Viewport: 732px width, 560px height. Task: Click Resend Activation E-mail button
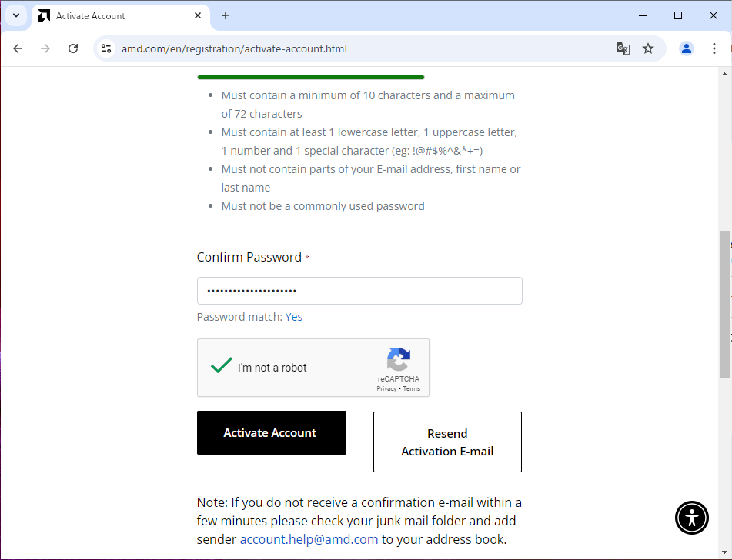pyautogui.click(x=447, y=442)
